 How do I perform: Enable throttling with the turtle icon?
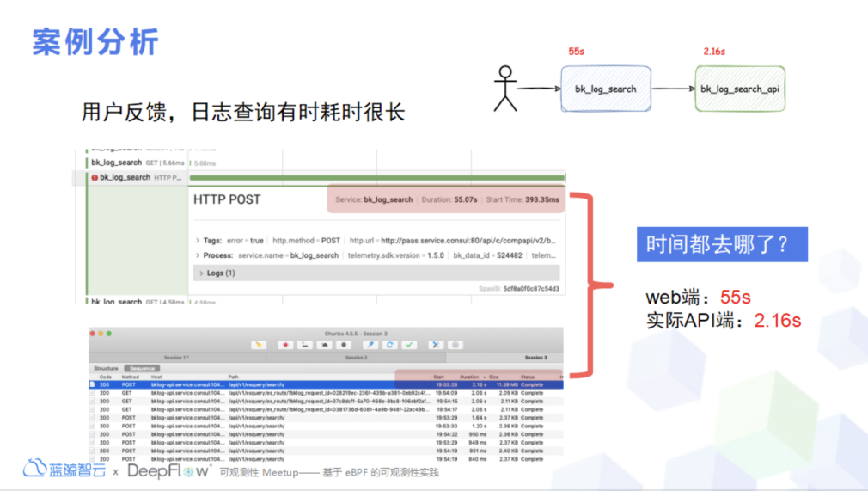click(324, 345)
